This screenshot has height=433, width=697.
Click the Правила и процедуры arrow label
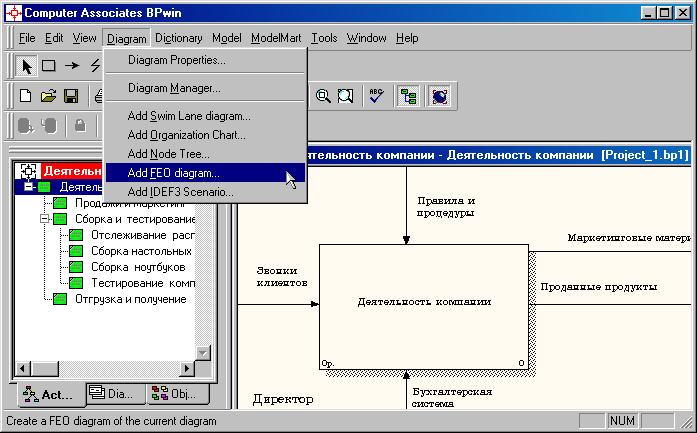(446, 207)
